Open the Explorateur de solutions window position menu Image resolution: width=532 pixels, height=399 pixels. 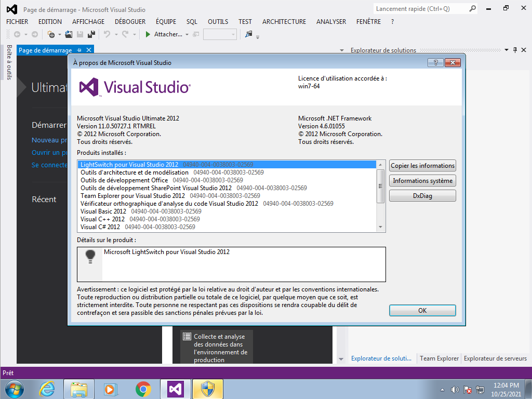[507, 50]
